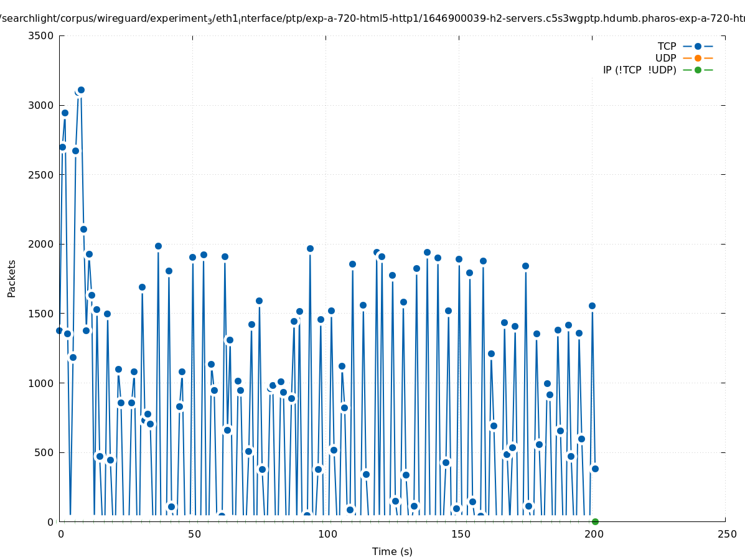This screenshot has height=560, width=745.
Task: Click the 500 tick label on y-axis
Action: [x=44, y=452]
